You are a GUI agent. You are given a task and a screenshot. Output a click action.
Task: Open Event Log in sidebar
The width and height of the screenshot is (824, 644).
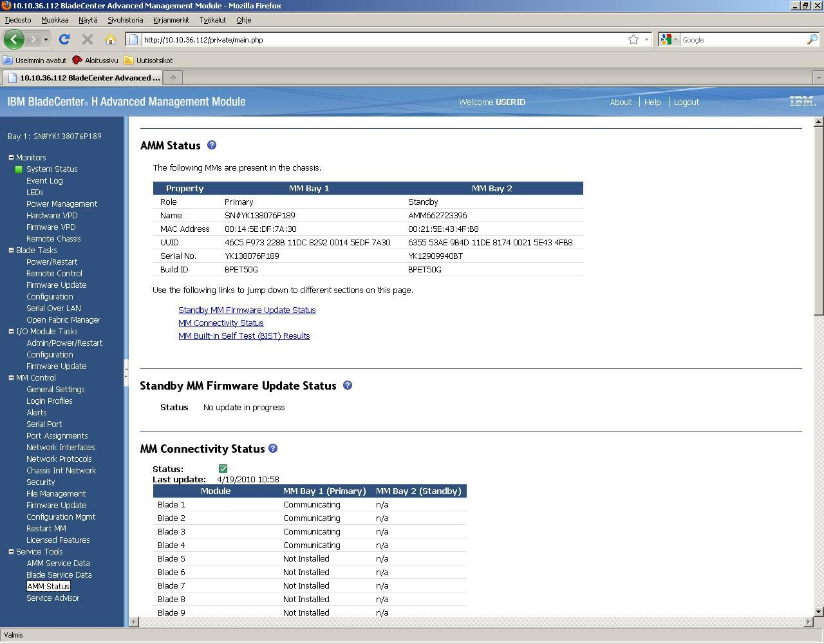point(44,181)
